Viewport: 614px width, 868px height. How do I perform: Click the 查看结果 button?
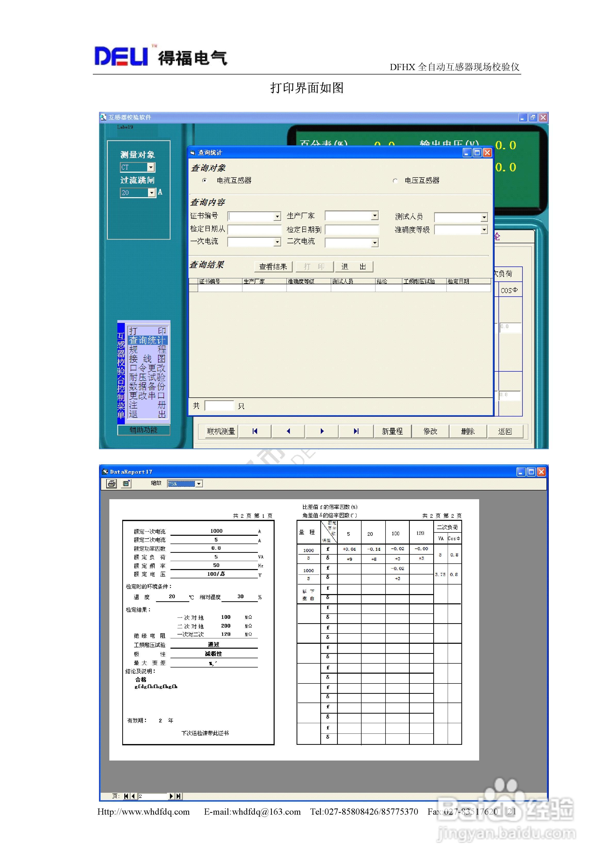click(x=273, y=266)
